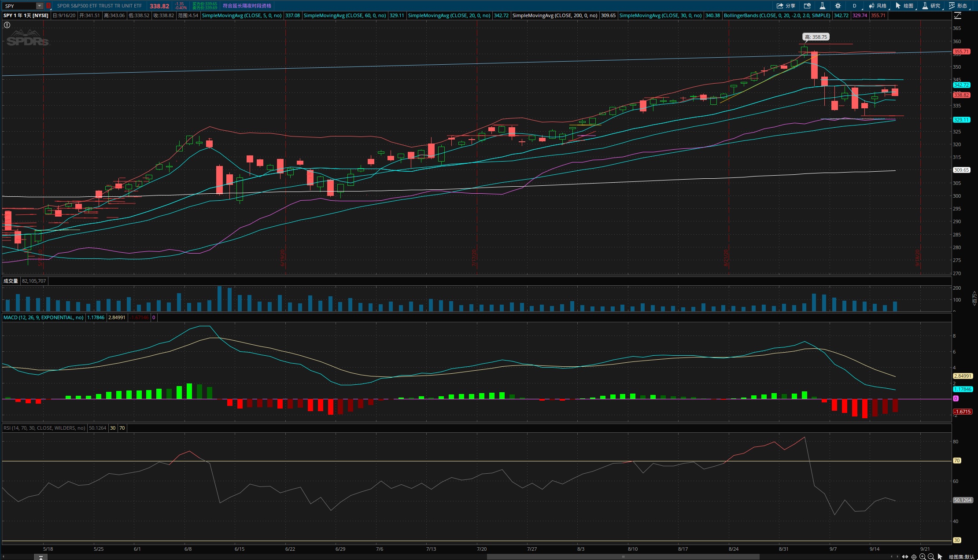Viewport: 978px width, 560px height.
Task: Click the 成交量 volume label
Action: coord(11,281)
